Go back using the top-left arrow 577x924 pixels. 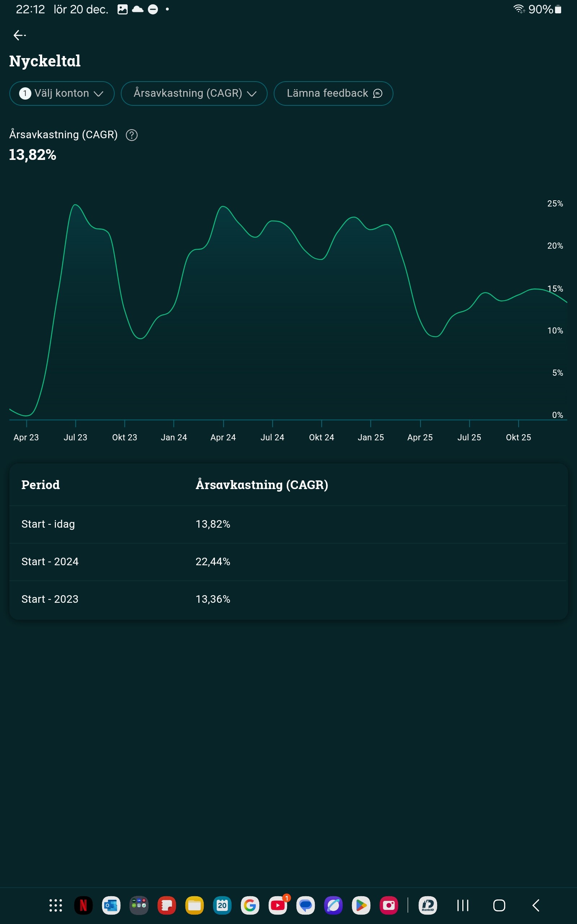pos(19,35)
